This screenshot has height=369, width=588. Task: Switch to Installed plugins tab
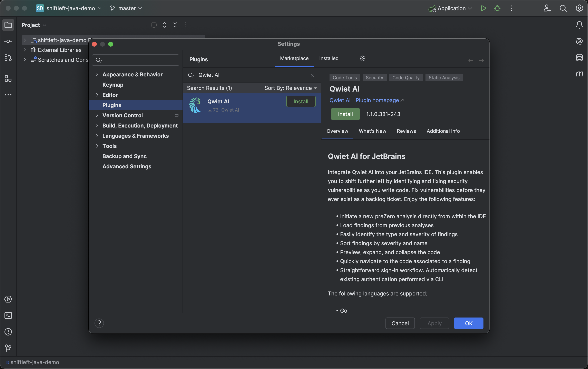pos(329,58)
